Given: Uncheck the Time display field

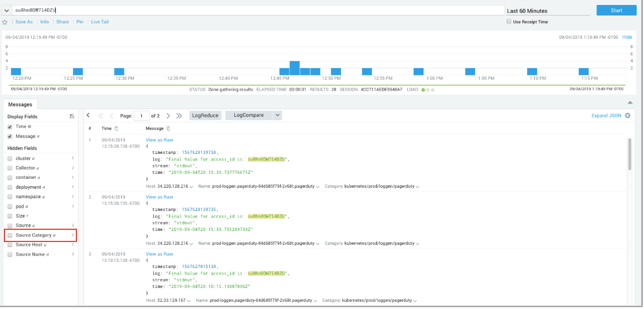Looking at the screenshot, I should click(x=10, y=127).
